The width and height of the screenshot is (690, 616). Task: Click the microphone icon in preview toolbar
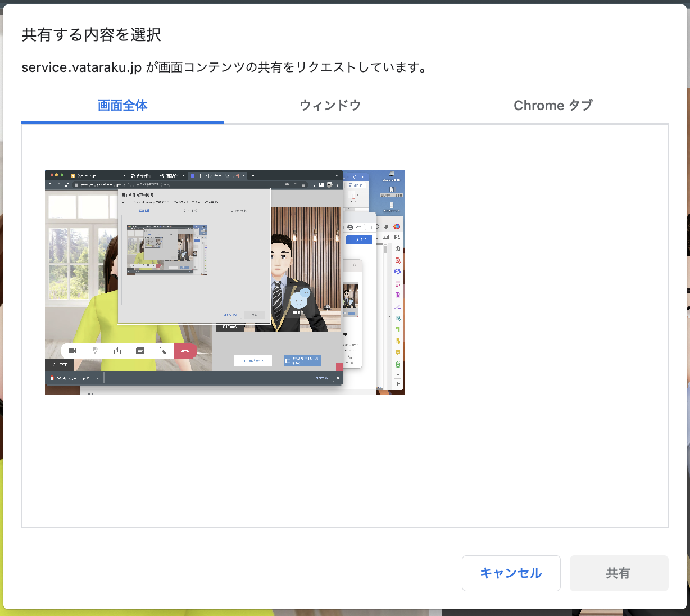(x=95, y=351)
